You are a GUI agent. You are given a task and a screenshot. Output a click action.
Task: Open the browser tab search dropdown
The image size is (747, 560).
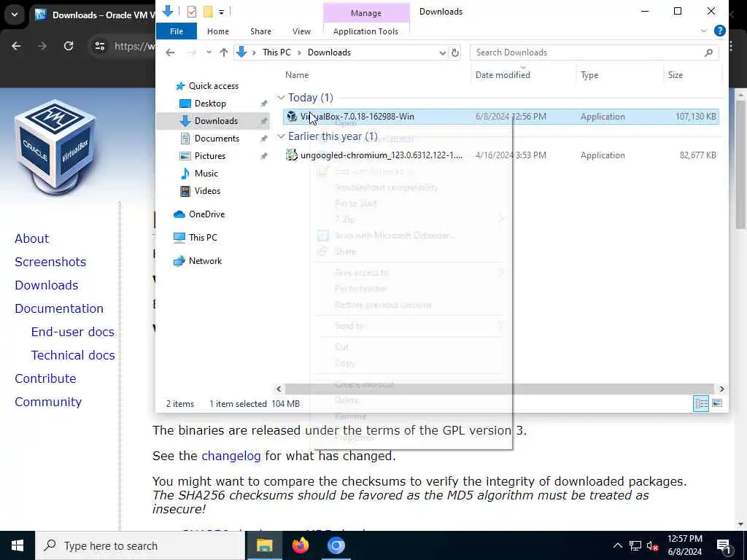tap(15, 15)
